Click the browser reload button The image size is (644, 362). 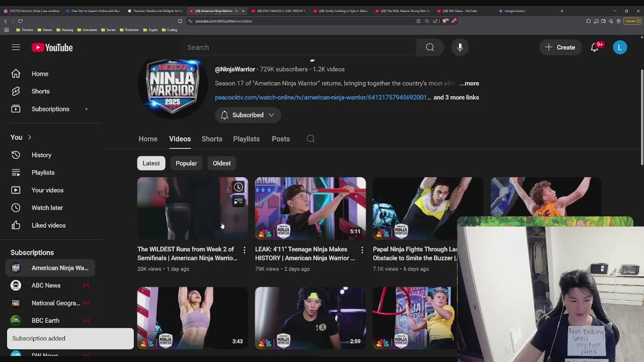[x=20, y=21]
